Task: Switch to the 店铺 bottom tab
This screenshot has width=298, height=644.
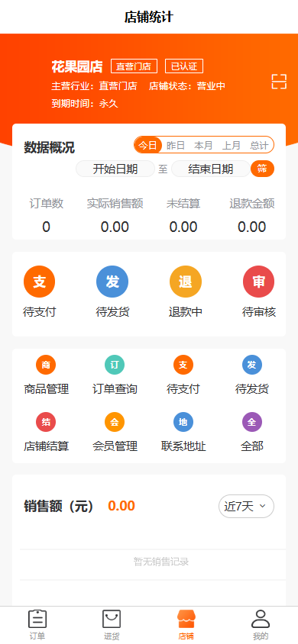Action: click(186, 625)
